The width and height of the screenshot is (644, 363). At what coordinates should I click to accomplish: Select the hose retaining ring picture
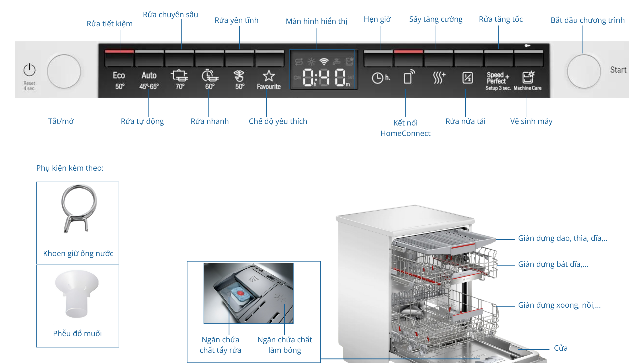click(x=79, y=209)
